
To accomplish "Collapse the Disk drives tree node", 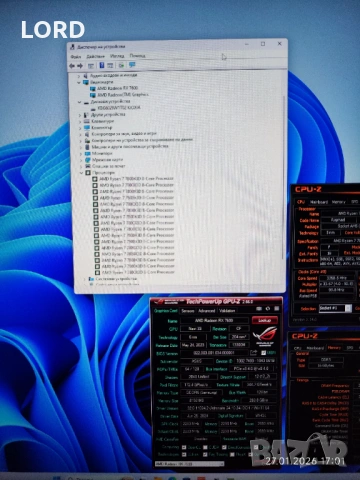I will pyautogui.click(x=79, y=102).
